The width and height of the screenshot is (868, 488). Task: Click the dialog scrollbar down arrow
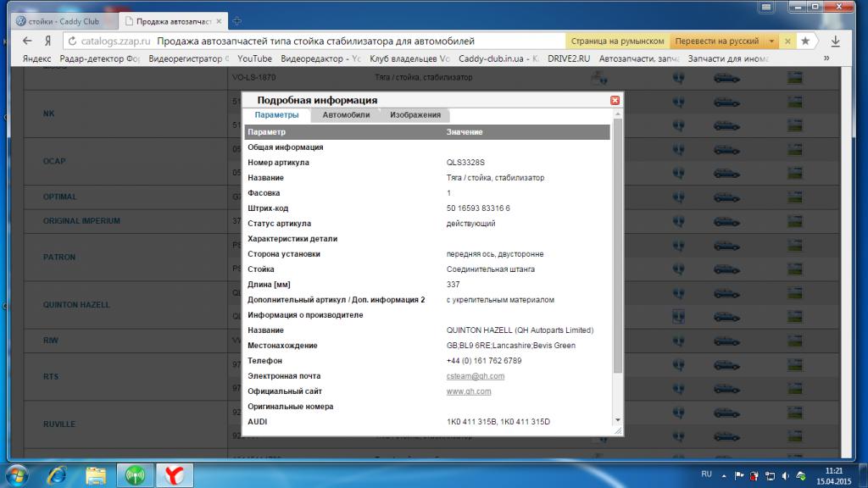pyautogui.click(x=618, y=420)
